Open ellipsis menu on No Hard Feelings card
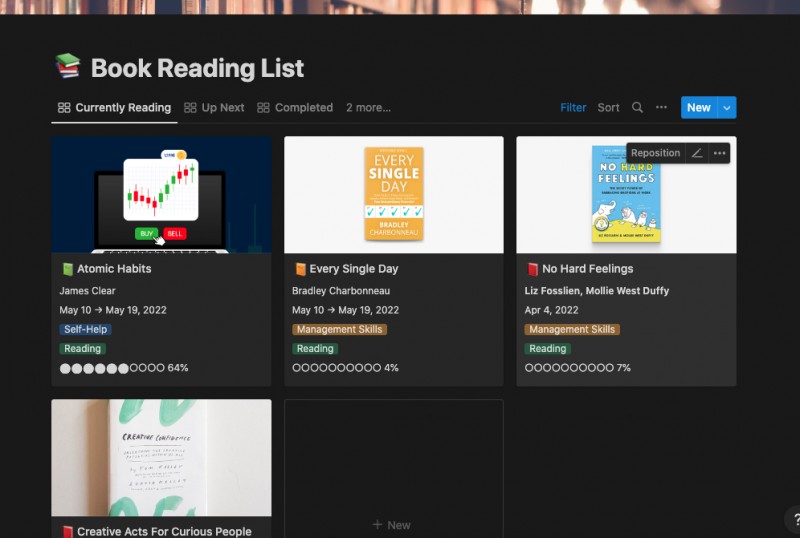This screenshot has width=800, height=538. point(719,153)
